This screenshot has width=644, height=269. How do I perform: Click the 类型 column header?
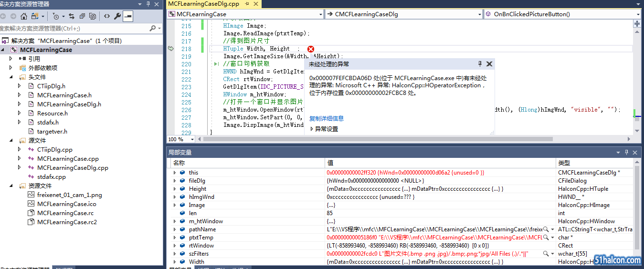pos(594,163)
